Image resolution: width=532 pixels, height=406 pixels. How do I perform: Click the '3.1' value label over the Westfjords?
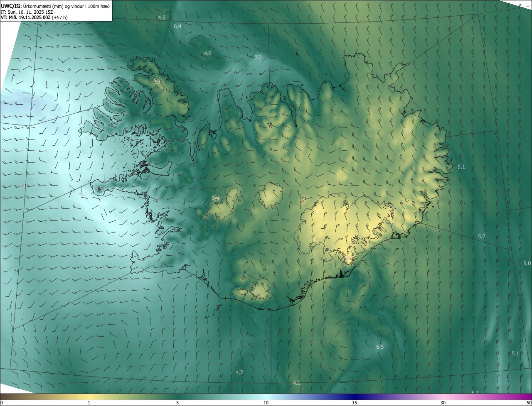[157, 81]
